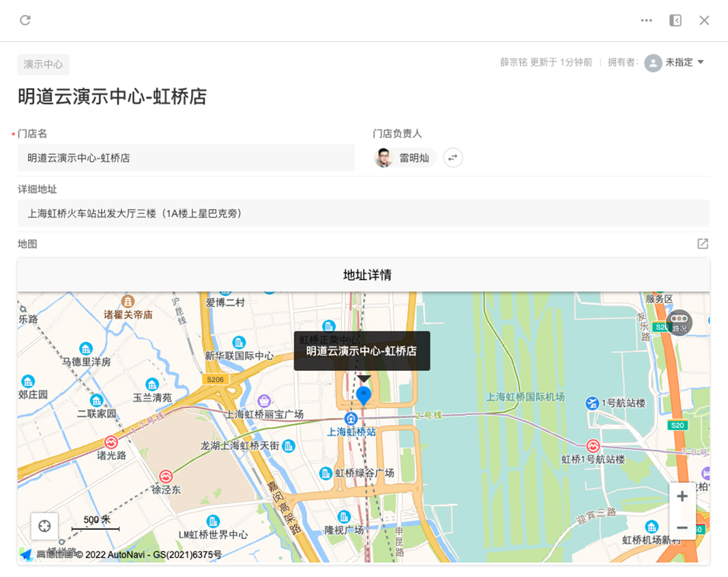
Task: Click the 诸光路 metro station marker
Action: (x=111, y=443)
